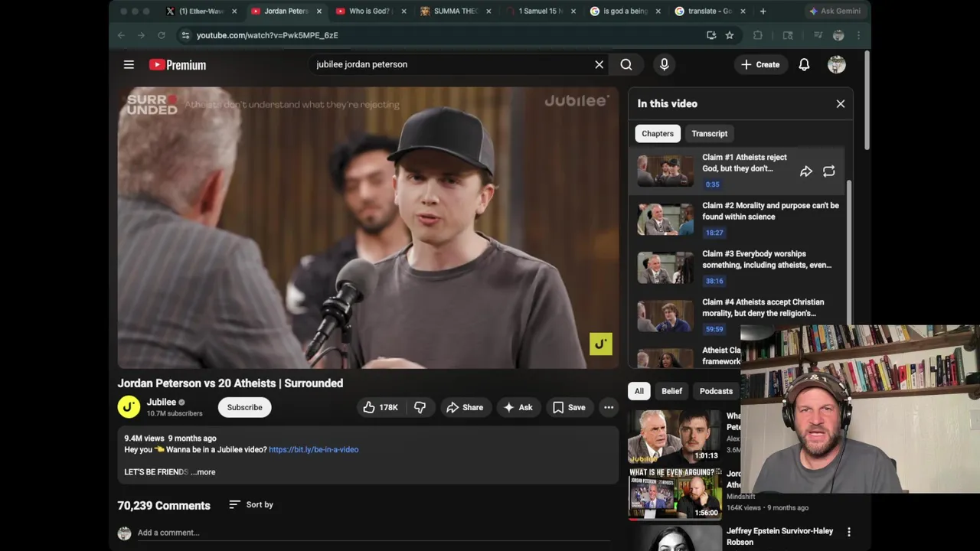Open the YouTube notifications bell
The width and height of the screenshot is (980, 551).
804,65
